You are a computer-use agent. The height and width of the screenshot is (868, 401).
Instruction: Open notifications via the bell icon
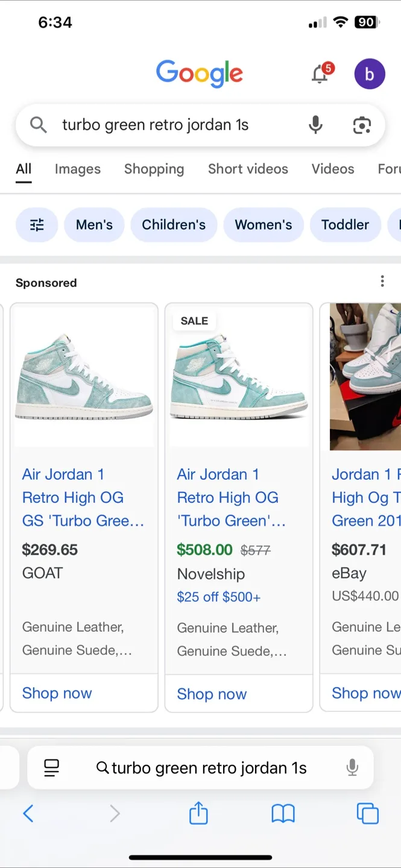pos(320,74)
